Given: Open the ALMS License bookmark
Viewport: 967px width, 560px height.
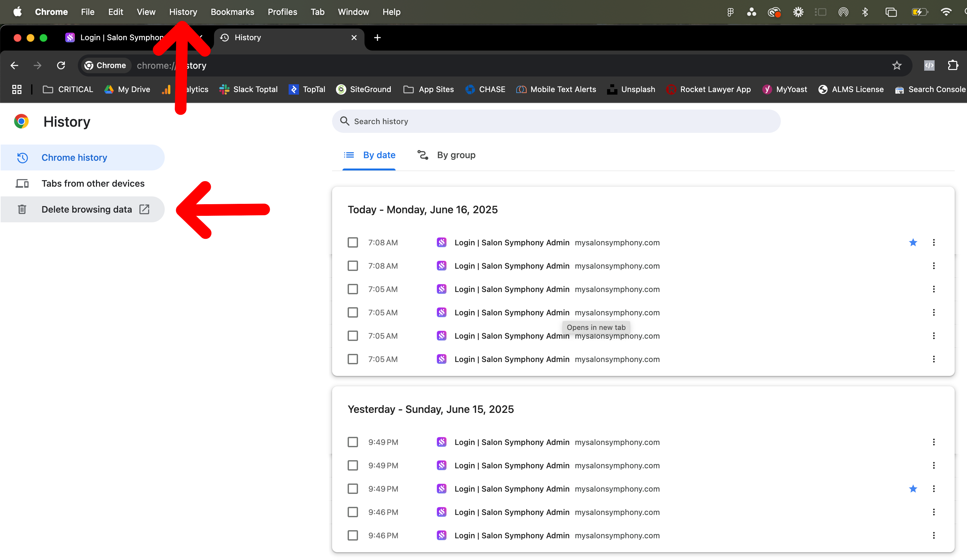Looking at the screenshot, I should click(x=851, y=89).
